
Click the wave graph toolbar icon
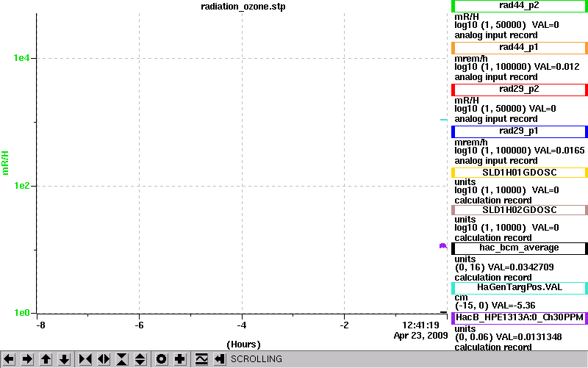(201, 359)
